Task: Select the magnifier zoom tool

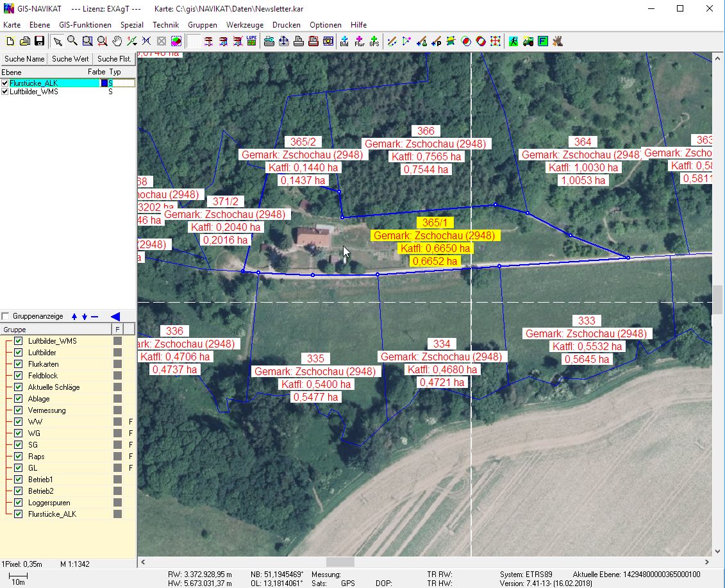Action: 72,42
